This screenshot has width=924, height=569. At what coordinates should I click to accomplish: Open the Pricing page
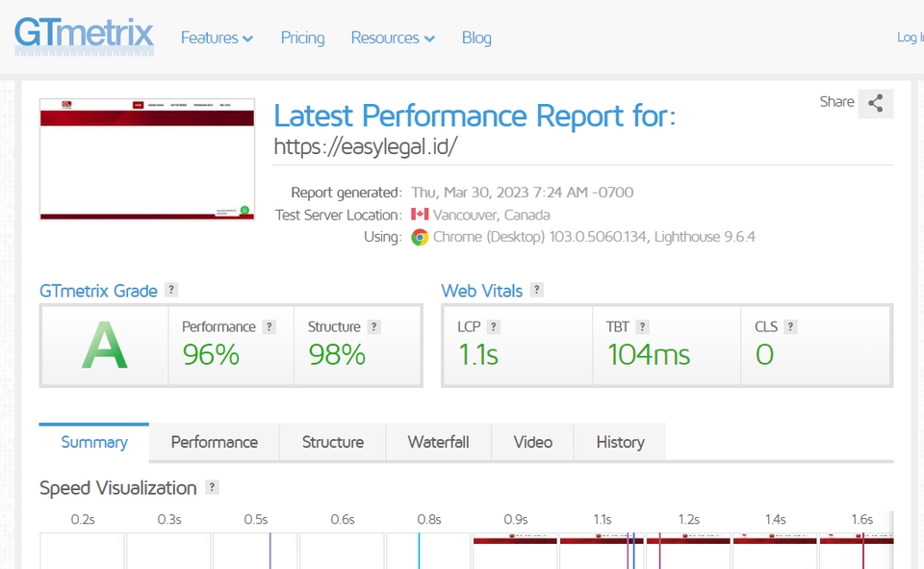pyautogui.click(x=302, y=38)
